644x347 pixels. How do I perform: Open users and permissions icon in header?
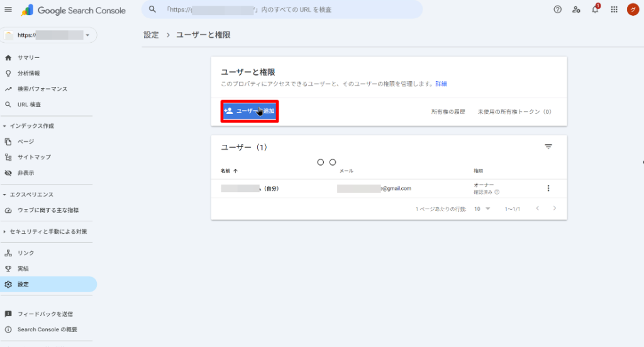[x=576, y=9]
